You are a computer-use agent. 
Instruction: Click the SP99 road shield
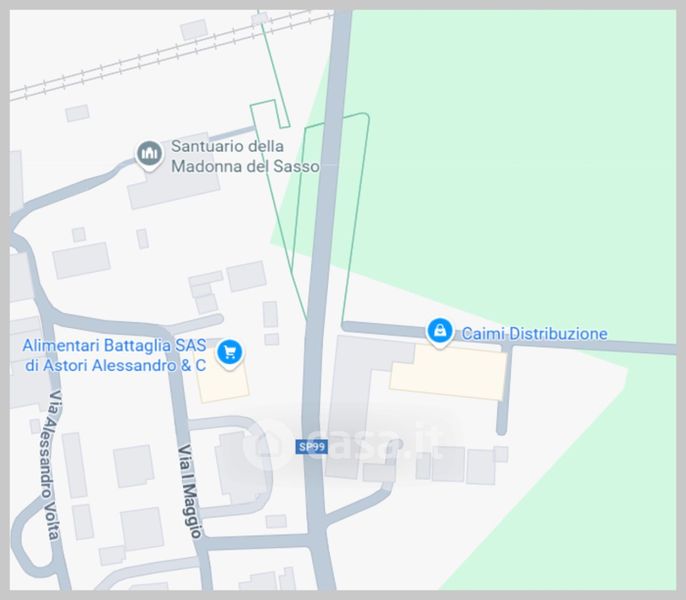coord(311,447)
